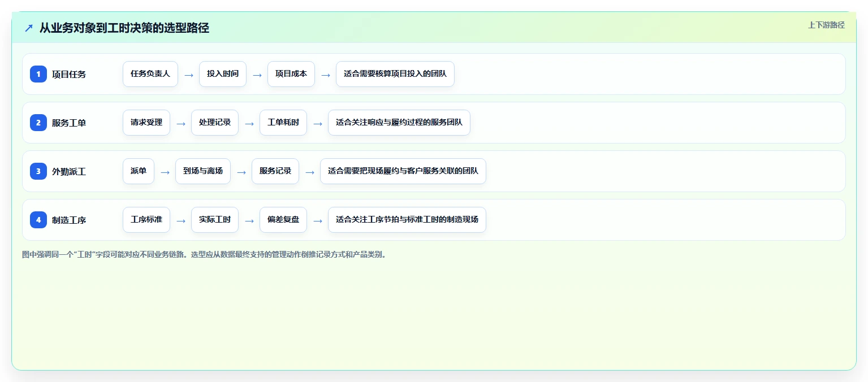Click the arrow between 请求受理 and 处理记录

coord(181,123)
